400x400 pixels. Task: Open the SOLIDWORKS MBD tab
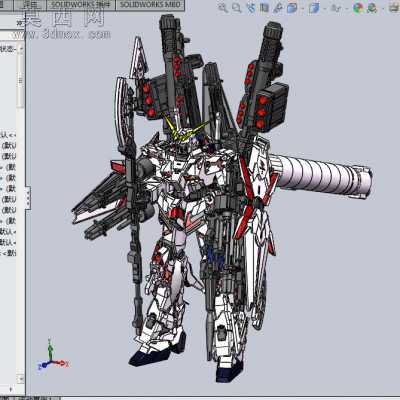(x=150, y=5)
